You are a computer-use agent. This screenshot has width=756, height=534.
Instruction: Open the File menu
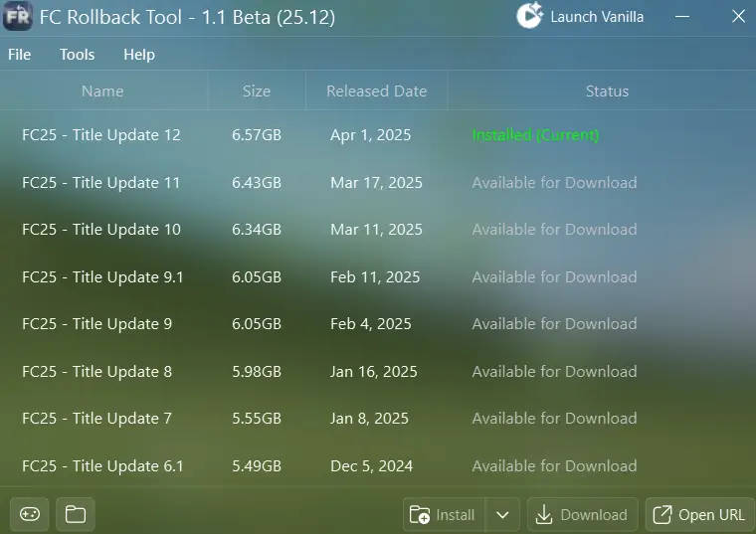click(x=19, y=55)
